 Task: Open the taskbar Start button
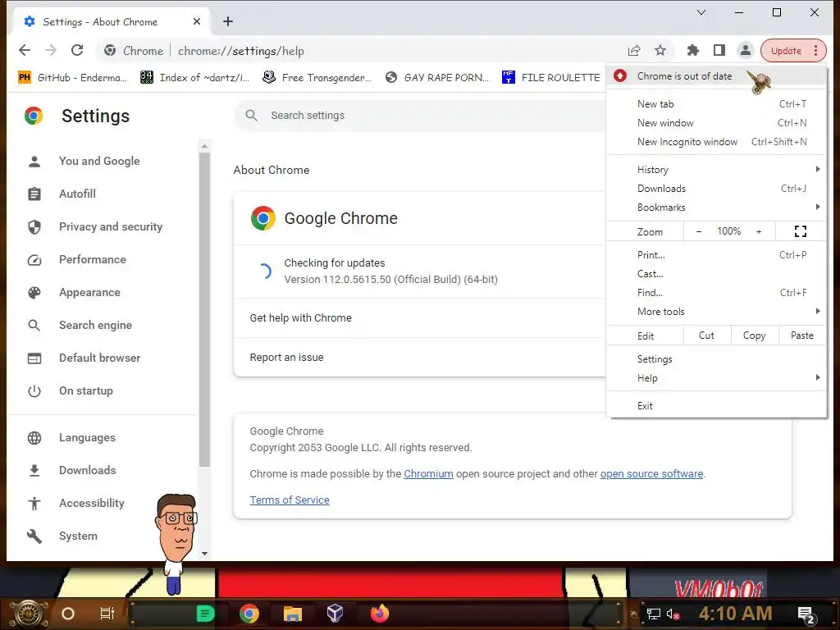29,614
